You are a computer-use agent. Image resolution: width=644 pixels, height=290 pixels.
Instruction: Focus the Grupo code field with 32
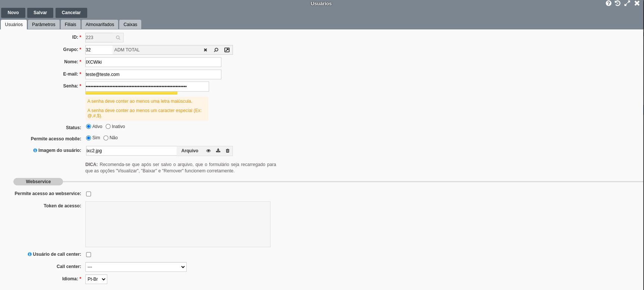tap(99, 50)
